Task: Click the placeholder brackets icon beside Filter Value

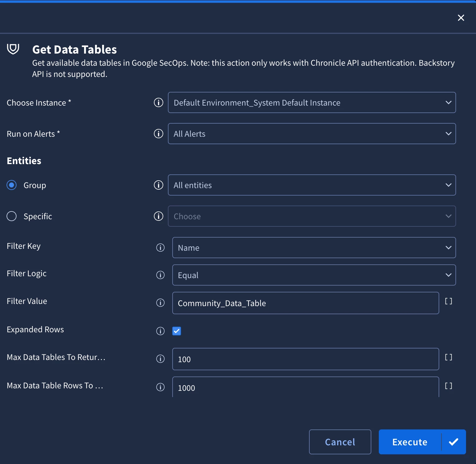Action: [449, 301]
